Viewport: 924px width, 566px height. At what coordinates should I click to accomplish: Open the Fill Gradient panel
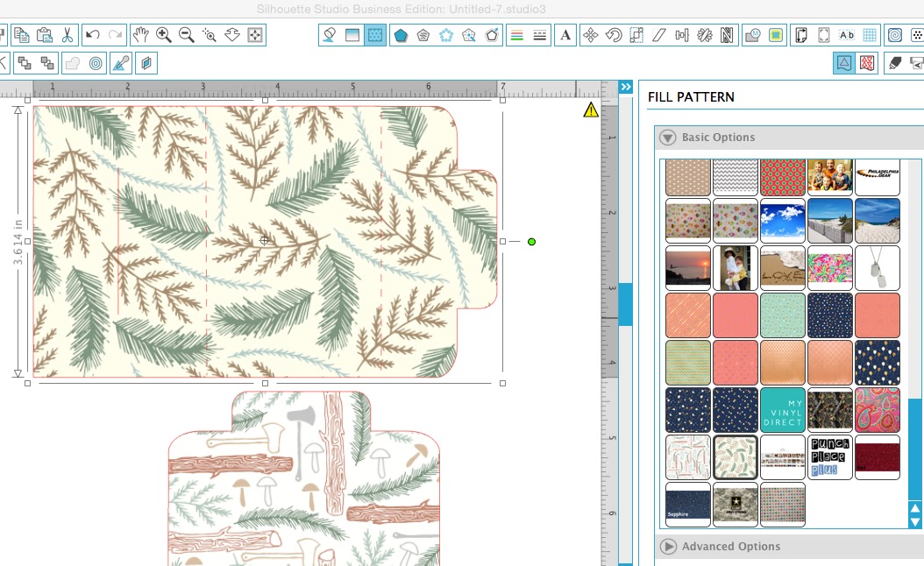click(352, 35)
